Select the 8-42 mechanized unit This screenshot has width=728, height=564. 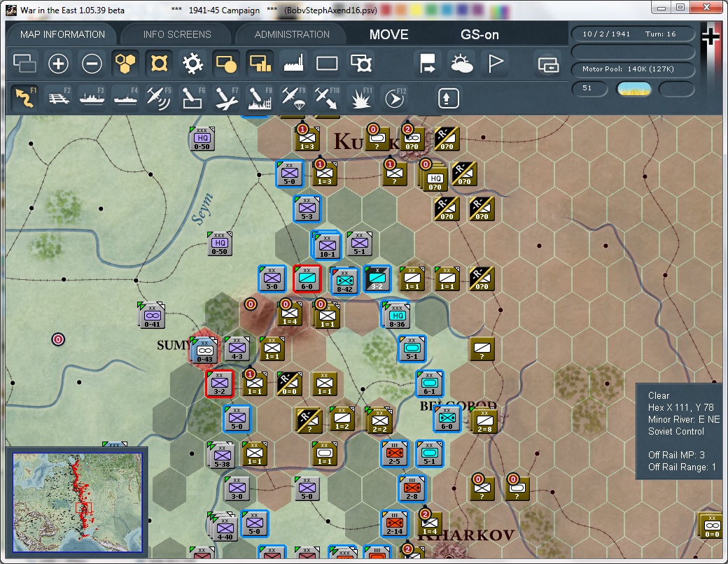(x=344, y=281)
